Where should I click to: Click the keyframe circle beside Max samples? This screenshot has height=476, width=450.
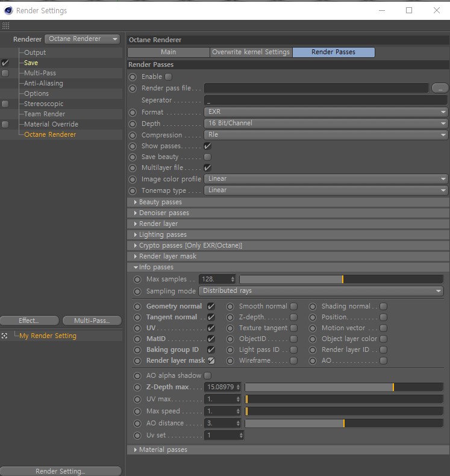tap(137, 280)
